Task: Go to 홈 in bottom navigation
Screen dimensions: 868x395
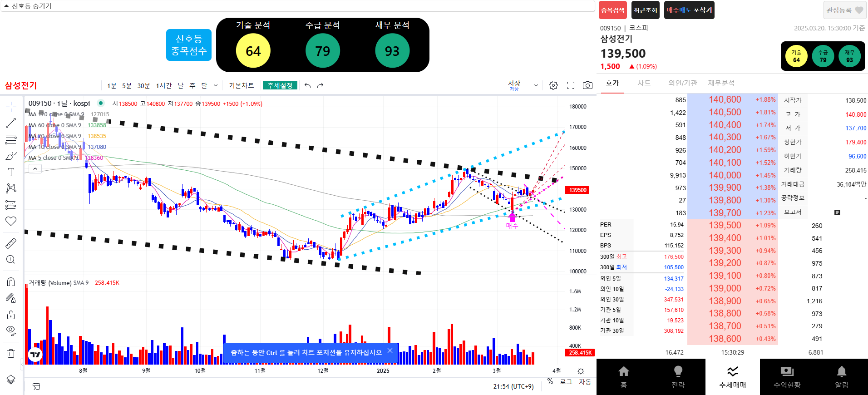Action: click(x=624, y=377)
